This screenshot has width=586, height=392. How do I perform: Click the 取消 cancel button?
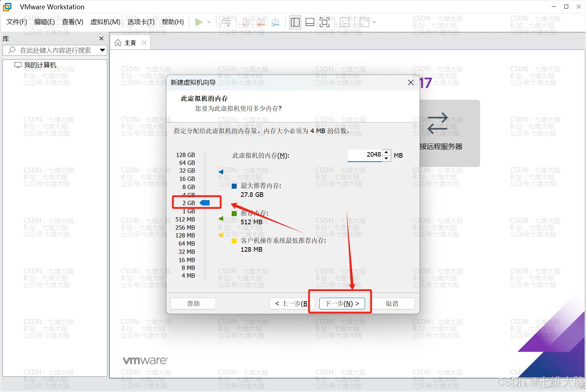click(x=392, y=303)
